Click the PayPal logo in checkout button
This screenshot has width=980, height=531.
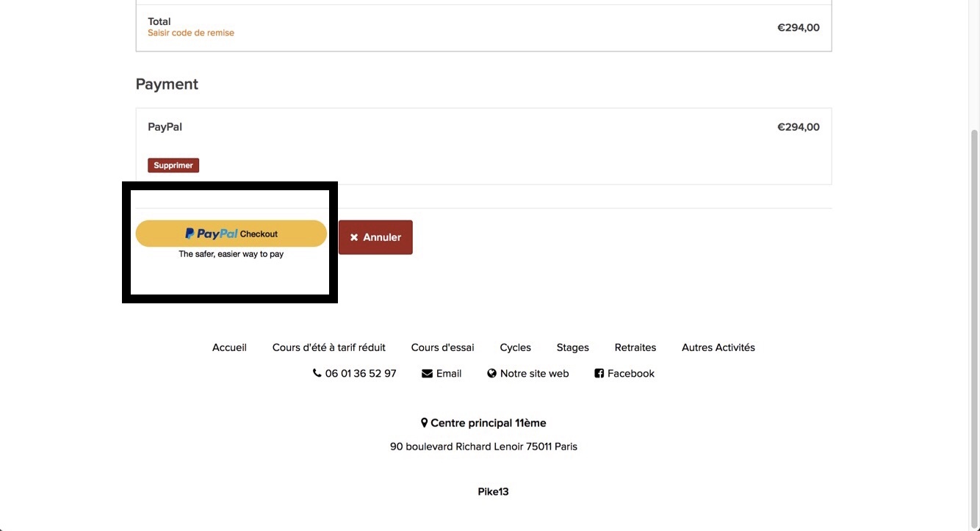212,234
